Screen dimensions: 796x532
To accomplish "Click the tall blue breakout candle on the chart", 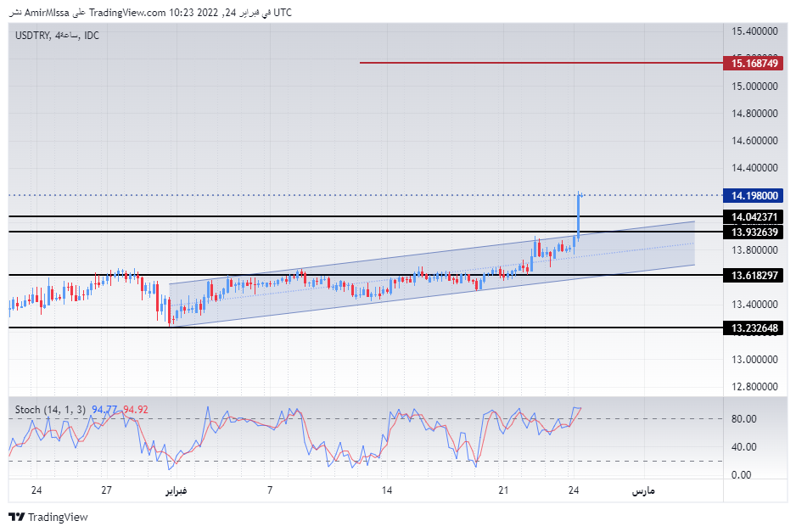I will 579,221.
